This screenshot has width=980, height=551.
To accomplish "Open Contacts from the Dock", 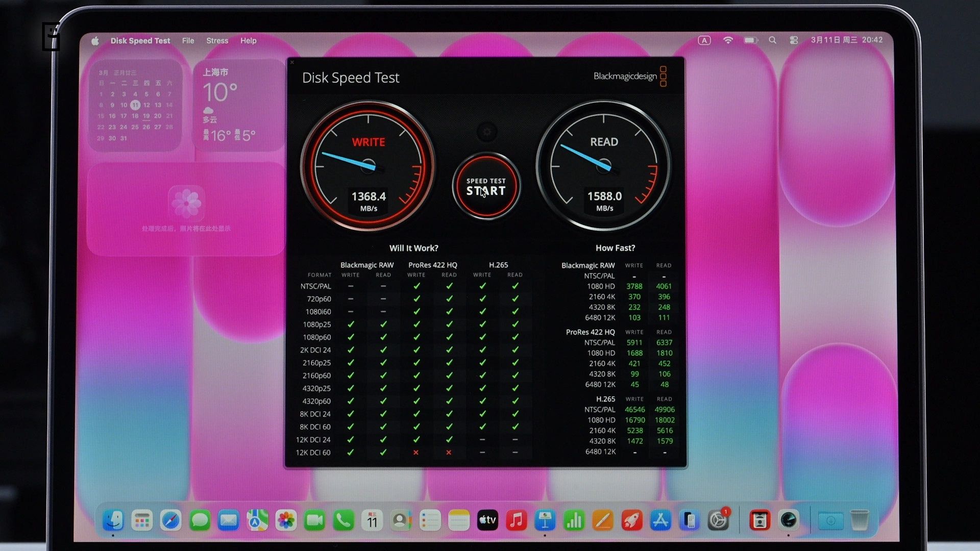I will [401, 520].
